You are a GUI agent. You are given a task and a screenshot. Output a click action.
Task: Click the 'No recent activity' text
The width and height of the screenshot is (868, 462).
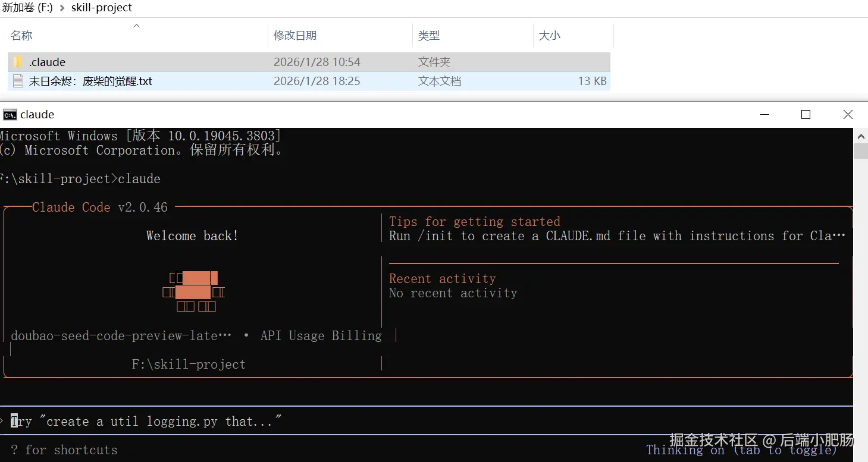(453, 293)
